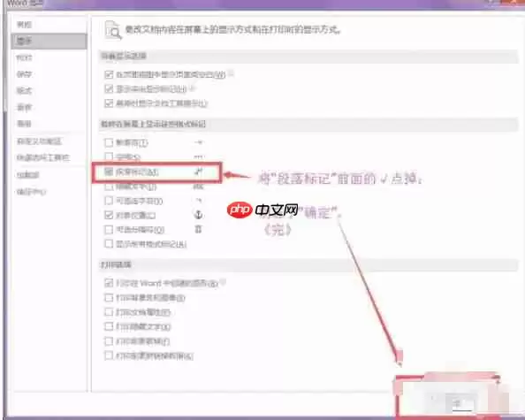This screenshot has height=420, width=525.
Task: Click info icon beside 在页面视图中显示页面间空白
Action: point(231,73)
